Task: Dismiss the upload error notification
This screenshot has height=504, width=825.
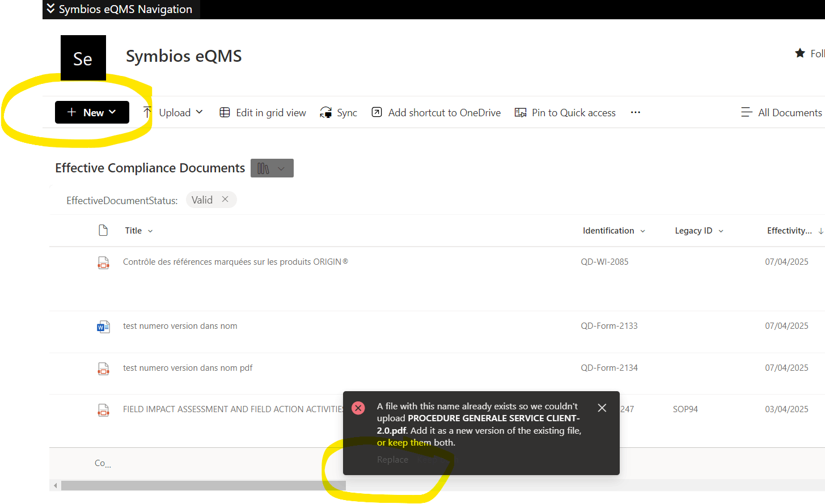Action: 602,408
